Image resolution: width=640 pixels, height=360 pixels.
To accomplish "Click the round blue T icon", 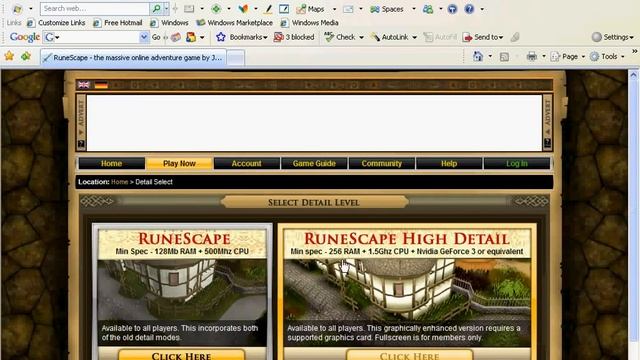I will (x=452, y=9).
